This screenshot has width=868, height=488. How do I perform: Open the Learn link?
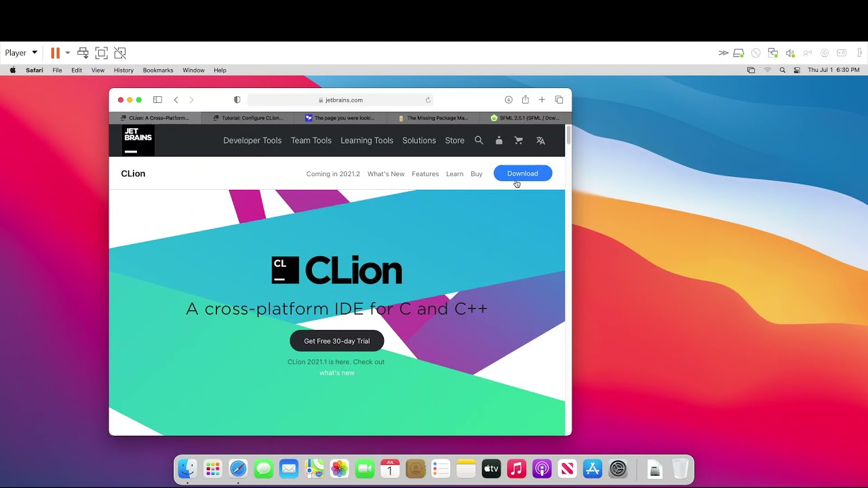pos(455,174)
